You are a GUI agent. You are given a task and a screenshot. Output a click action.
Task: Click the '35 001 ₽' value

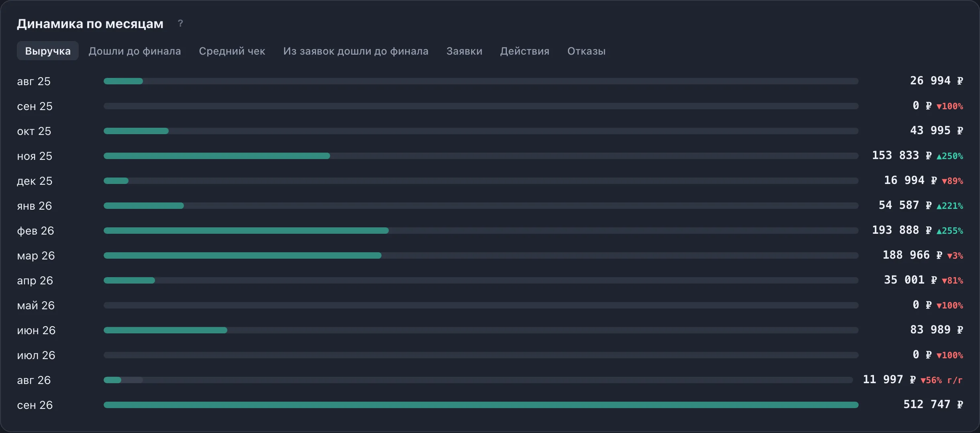(x=911, y=280)
